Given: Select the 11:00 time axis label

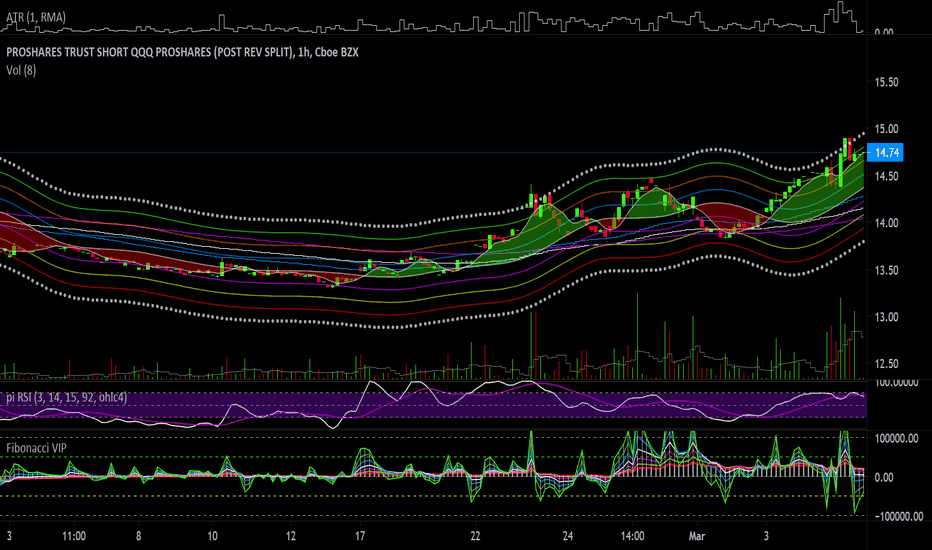Looking at the screenshot, I should click(74, 536).
